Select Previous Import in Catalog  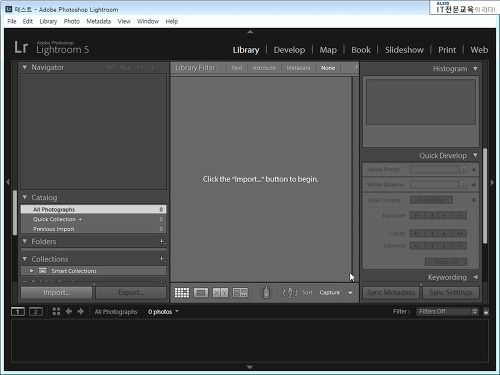[x=93, y=229]
